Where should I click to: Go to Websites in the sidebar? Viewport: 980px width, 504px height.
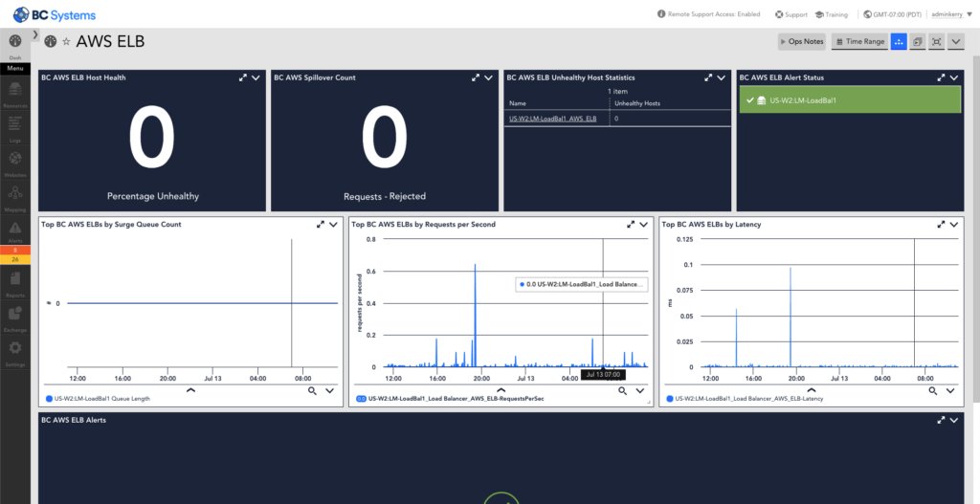coord(15,164)
